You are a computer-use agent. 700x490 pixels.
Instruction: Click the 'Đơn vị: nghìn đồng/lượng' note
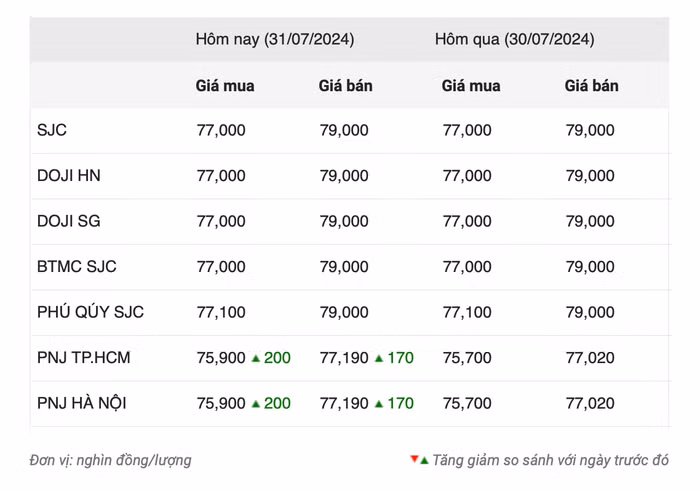pos(110,461)
